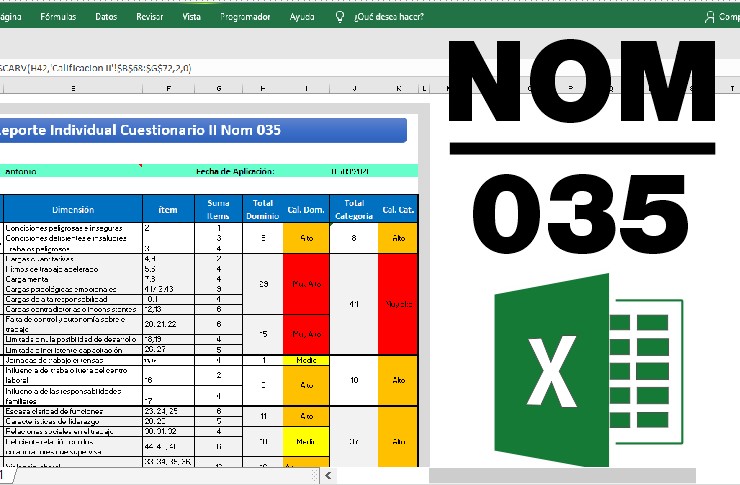Click the 'Total Dominio' header cell
740x485 pixels.
coord(263,209)
